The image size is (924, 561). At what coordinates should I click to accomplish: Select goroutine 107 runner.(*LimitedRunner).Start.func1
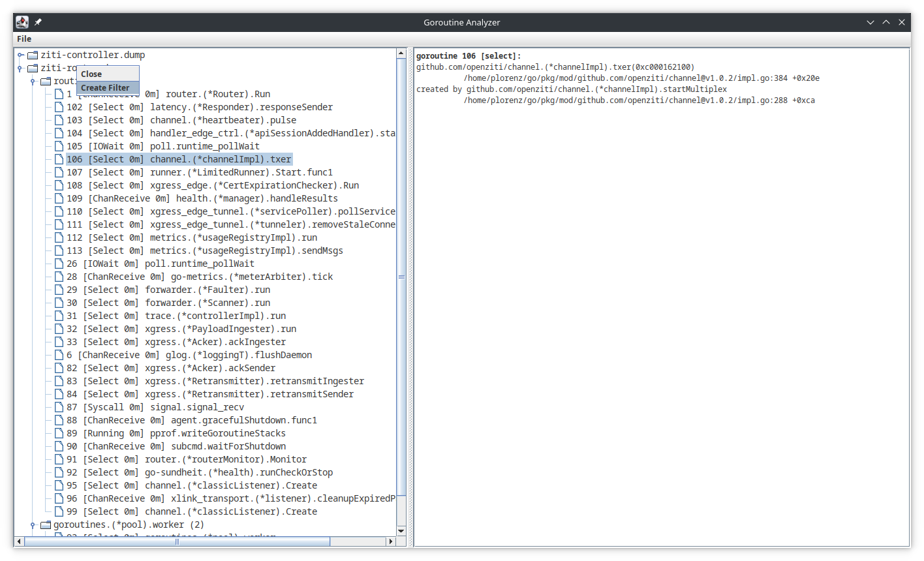[x=200, y=172]
